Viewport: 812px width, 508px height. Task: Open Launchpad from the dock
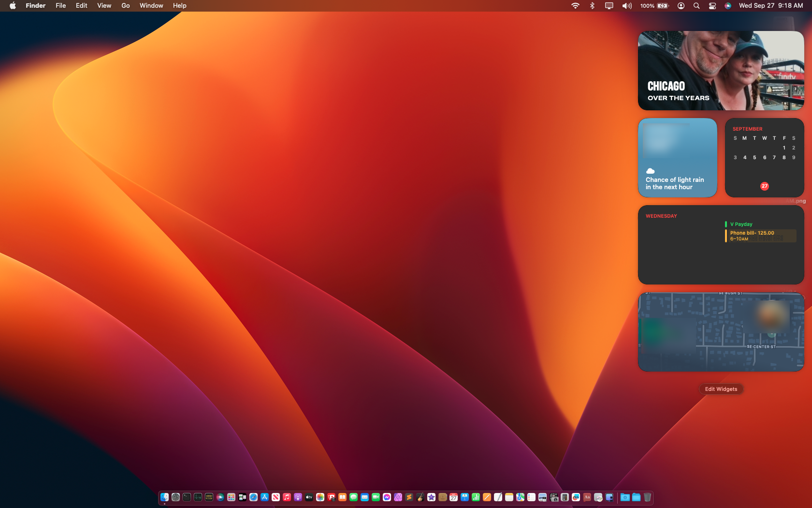click(231, 497)
